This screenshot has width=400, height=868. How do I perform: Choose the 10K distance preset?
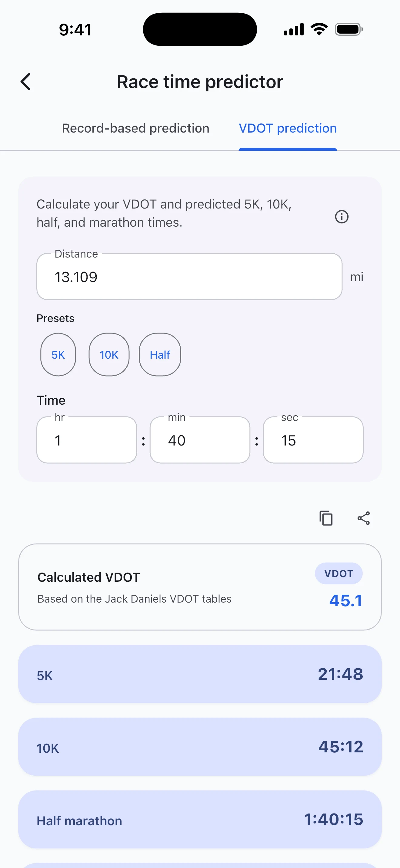pyautogui.click(x=109, y=354)
